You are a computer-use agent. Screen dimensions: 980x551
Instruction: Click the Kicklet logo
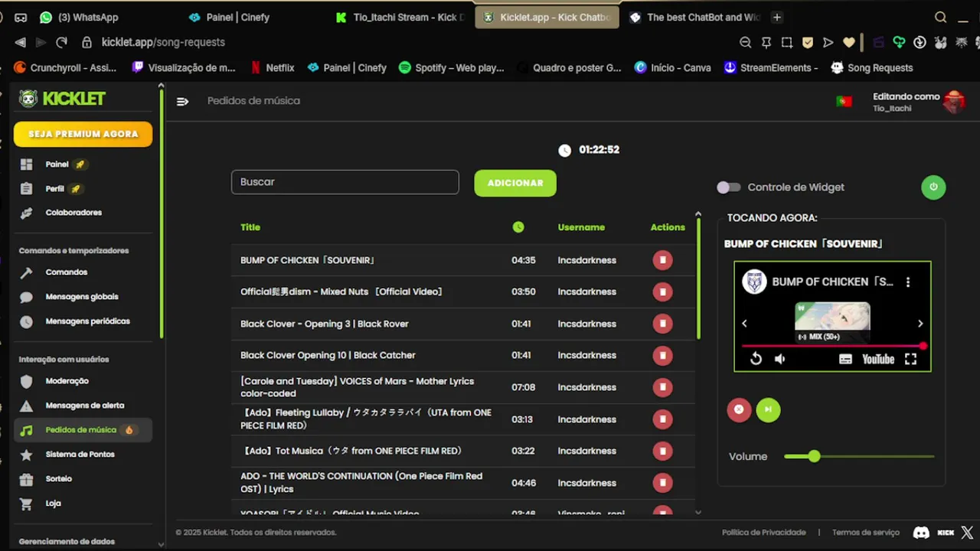[62, 99]
